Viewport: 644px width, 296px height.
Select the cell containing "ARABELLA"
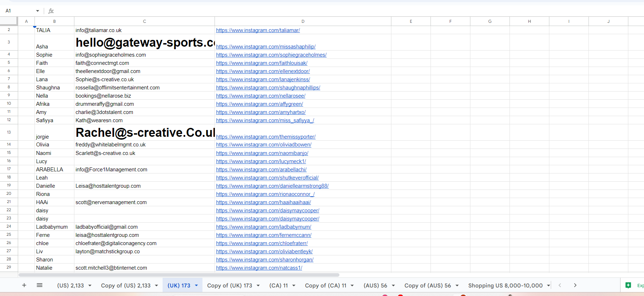(x=54, y=170)
